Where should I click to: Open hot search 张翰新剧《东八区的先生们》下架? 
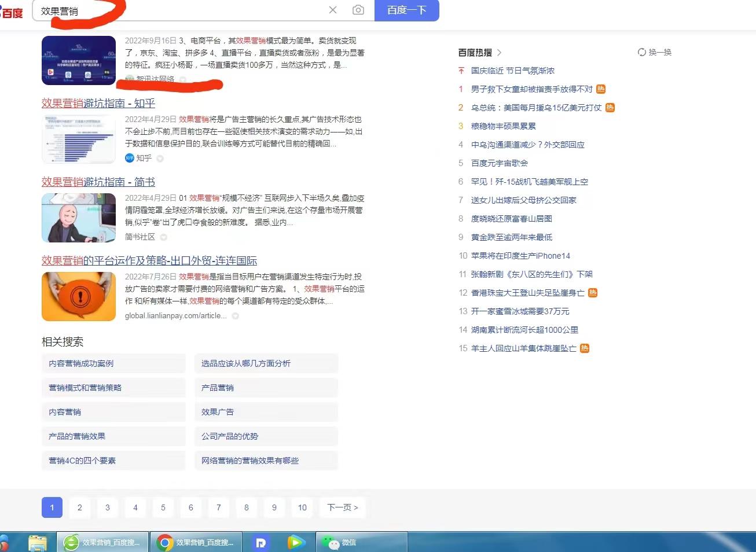tap(532, 274)
